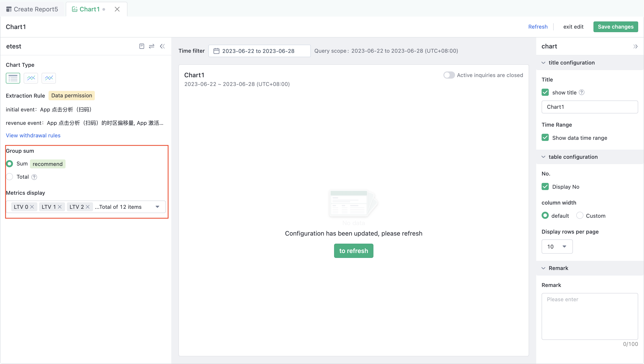Click the notes document icon in etest panel
The width and height of the screenshot is (644, 364).
click(142, 46)
